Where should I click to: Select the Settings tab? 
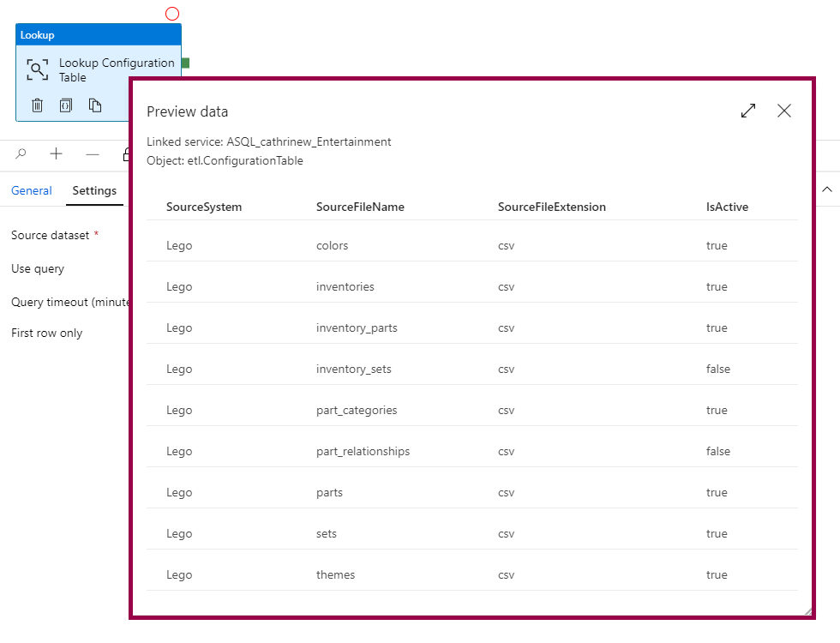tap(94, 190)
